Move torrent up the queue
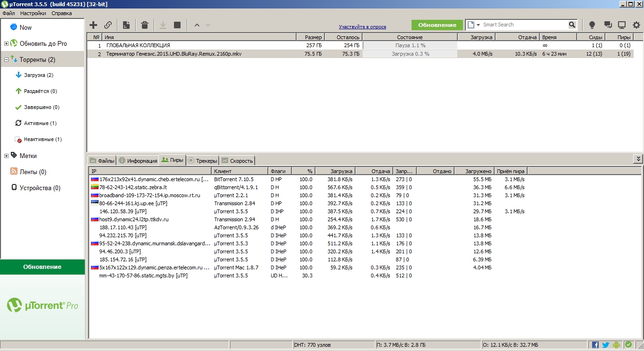The image size is (644, 351). 197,25
